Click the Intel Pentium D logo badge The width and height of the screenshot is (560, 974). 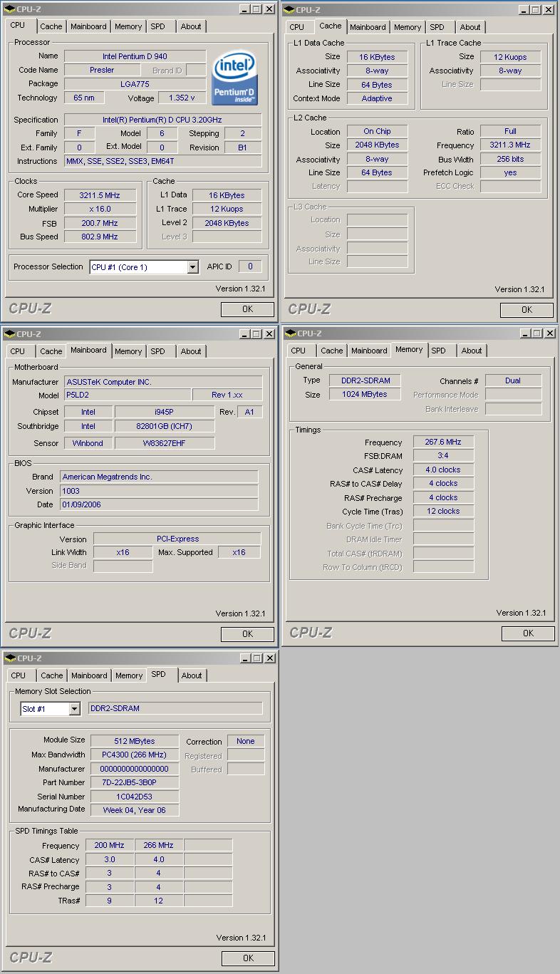(236, 78)
